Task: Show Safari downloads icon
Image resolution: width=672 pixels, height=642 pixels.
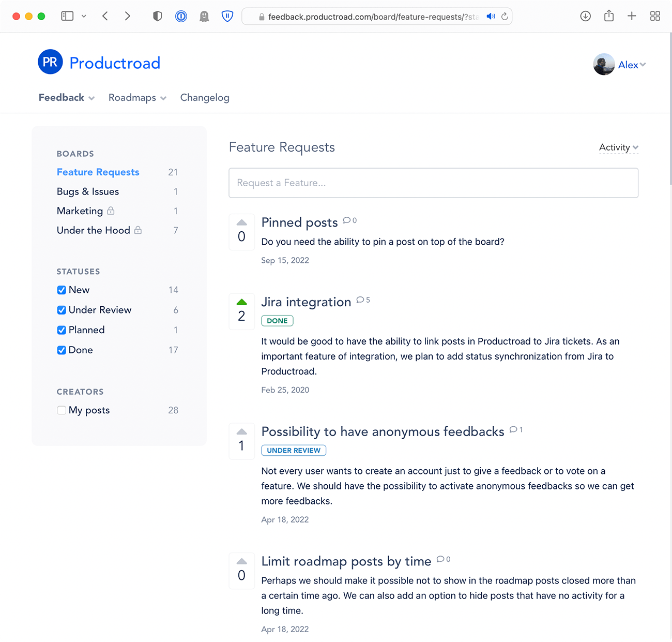Action: tap(586, 16)
